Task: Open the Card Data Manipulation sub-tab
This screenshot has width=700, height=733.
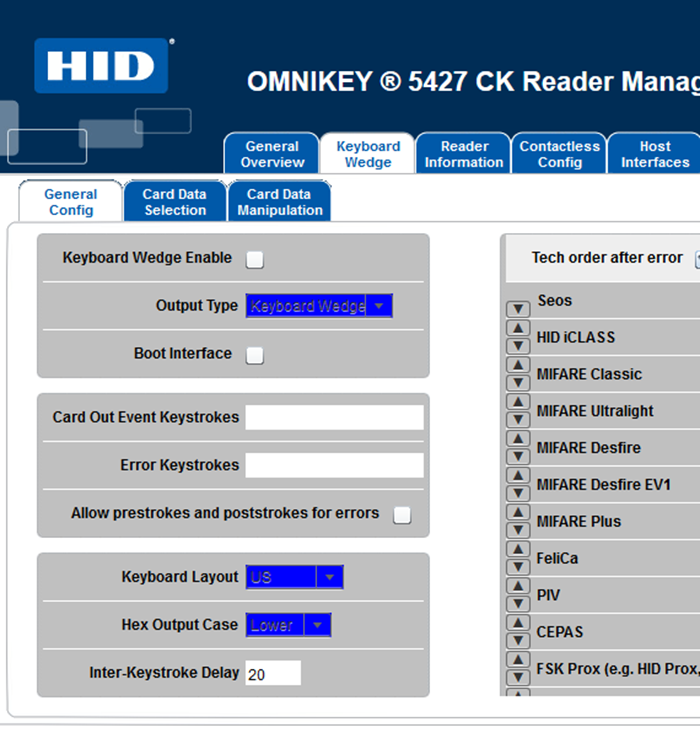Action: click(280, 202)
